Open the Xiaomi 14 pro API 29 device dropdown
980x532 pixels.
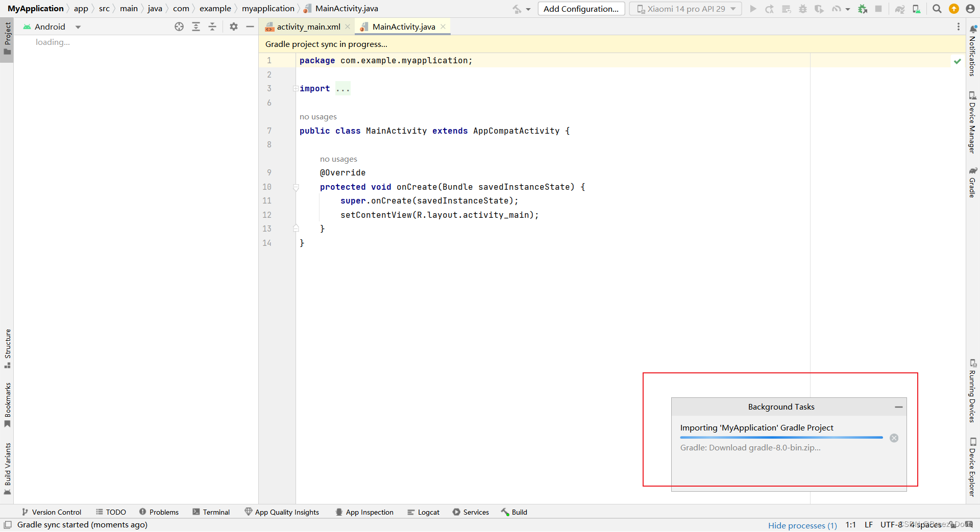685,9
